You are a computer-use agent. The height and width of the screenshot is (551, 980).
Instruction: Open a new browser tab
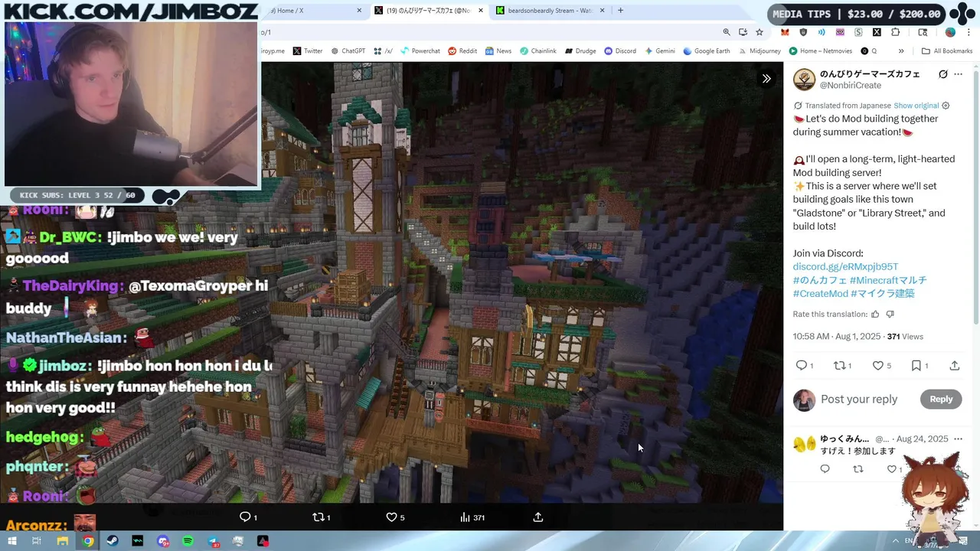pyautogui.click(x=620, y=11)
